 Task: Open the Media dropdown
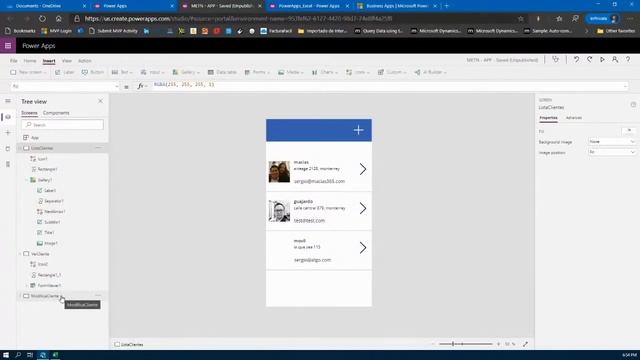point(291,72)
